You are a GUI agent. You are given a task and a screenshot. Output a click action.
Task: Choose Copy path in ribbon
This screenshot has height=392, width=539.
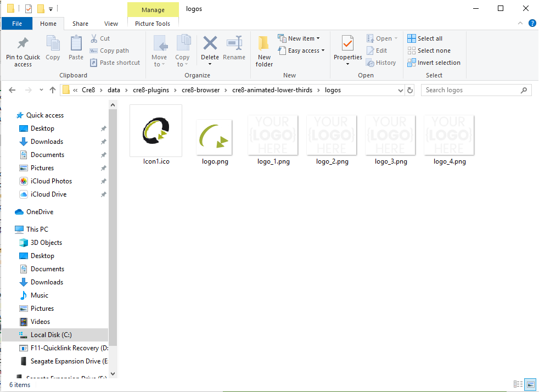109,51
